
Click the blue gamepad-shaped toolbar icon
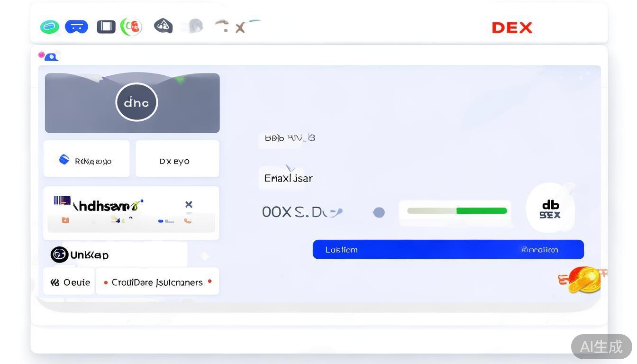[76, 27]
